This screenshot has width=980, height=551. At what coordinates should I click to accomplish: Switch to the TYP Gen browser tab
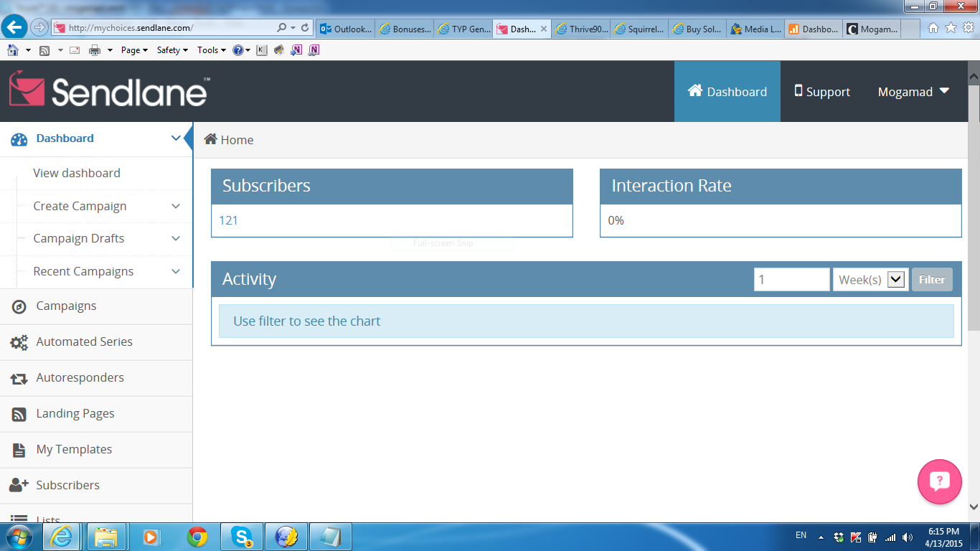coord(463,29)
